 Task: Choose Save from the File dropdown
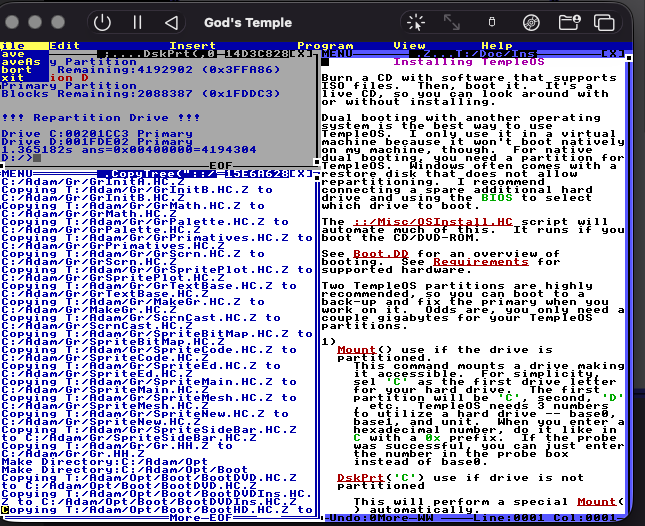point(12,54)
